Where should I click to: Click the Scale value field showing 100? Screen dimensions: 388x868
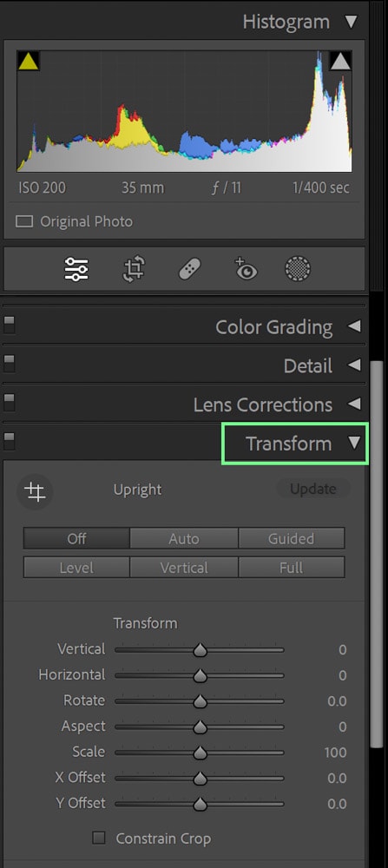pyautogui.click(x=335, y=753)
